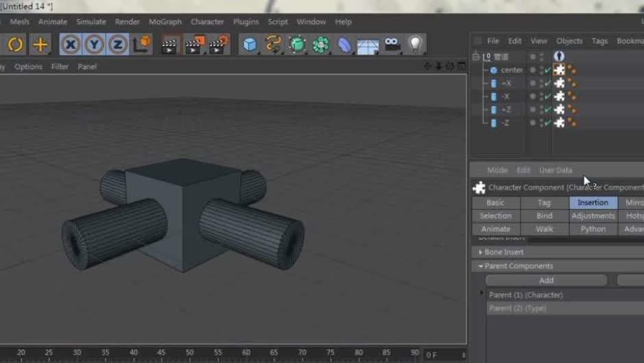Collapse the Parent Components section
The image size is (644, 363).
click(481, 266)
